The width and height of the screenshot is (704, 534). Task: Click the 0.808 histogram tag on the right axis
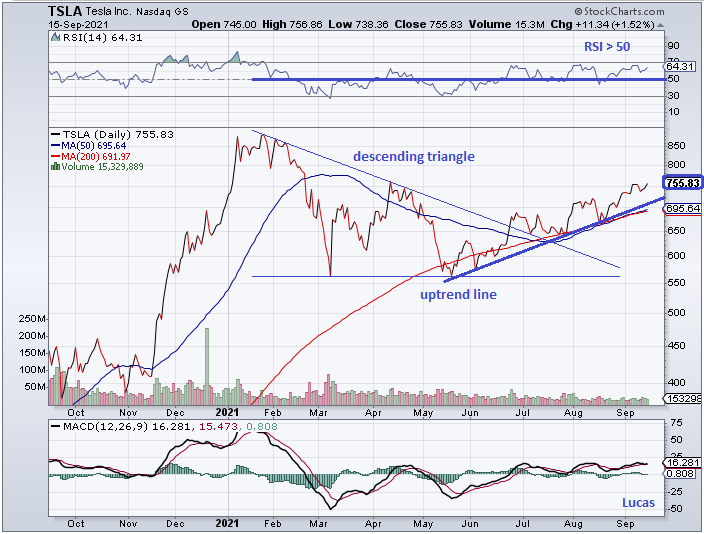coord(680,474)
